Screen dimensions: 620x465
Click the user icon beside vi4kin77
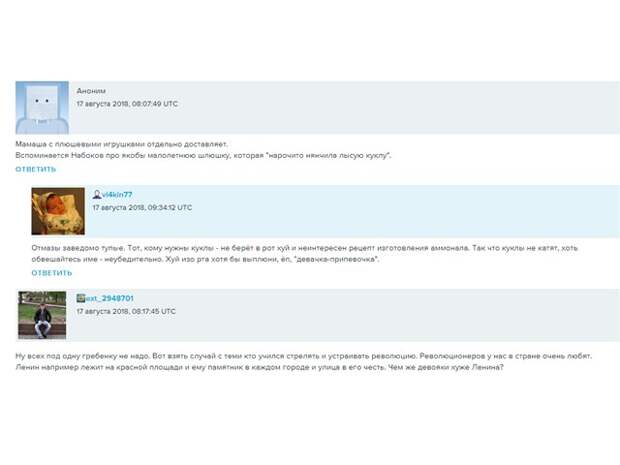[x=97, y=195]
